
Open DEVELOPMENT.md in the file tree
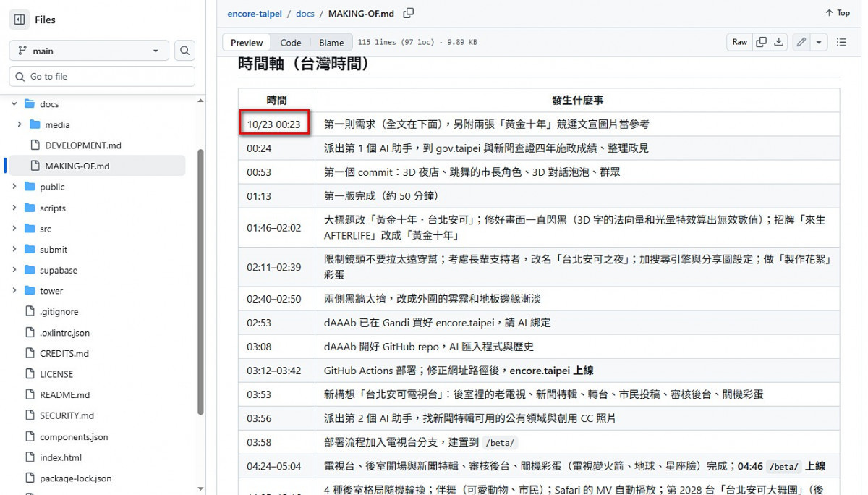point(82,145)
